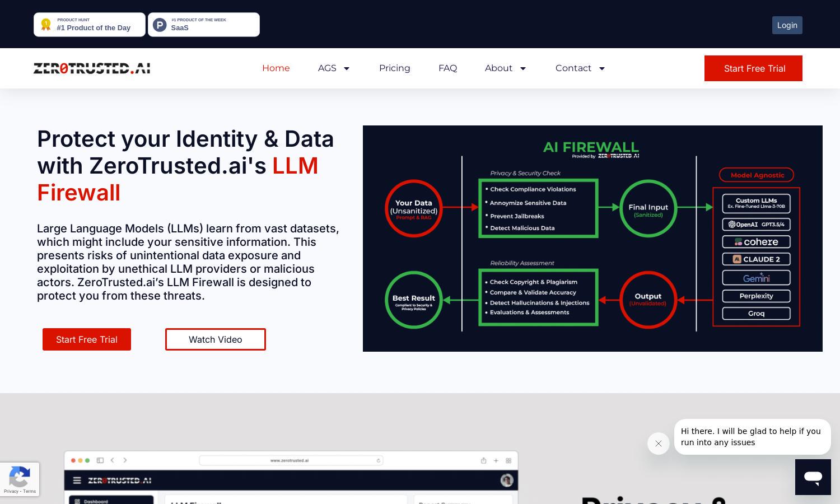The height and width of the screenshot is (504, 840).
Task: Go to the Home menu item
Action: tap(276, 68)
